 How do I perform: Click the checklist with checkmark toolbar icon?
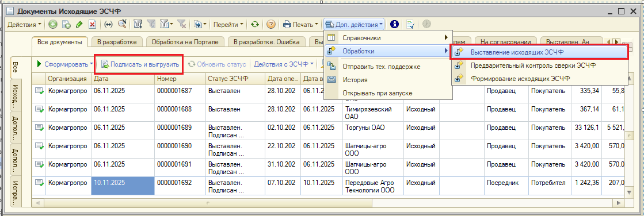[x=410, y=25]
